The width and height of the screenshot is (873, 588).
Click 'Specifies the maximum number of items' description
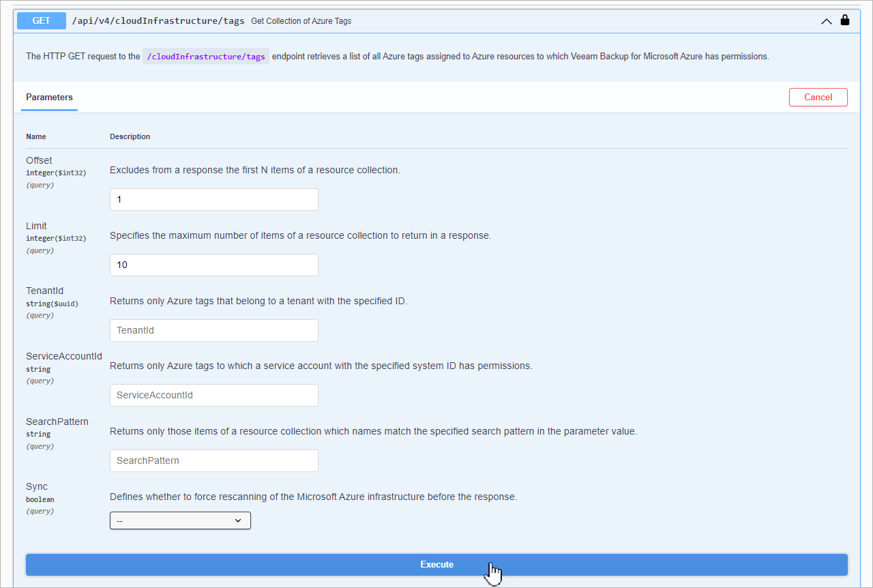(x=300, y=235)
